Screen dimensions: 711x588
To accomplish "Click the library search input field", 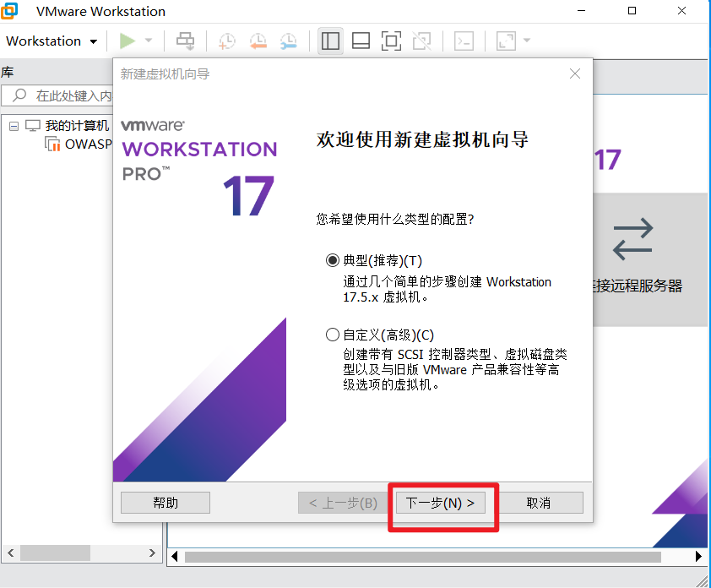I will pyautogui.click(x=57, y=95).
